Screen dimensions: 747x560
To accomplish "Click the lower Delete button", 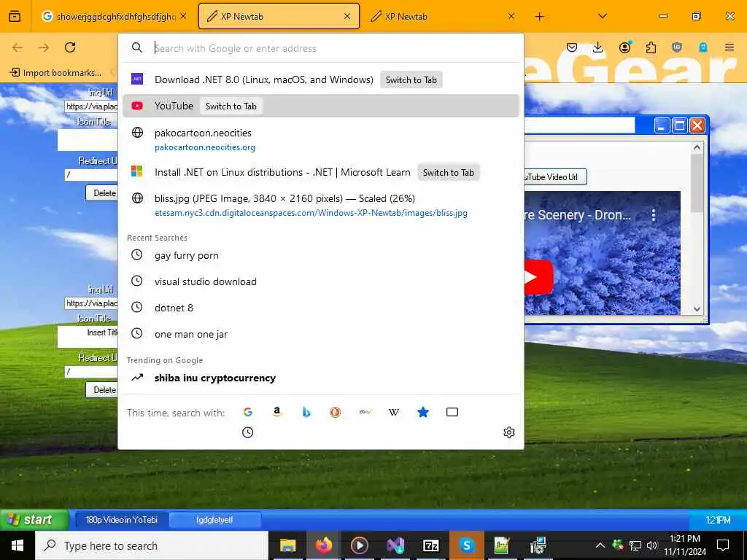I will 102,389.
